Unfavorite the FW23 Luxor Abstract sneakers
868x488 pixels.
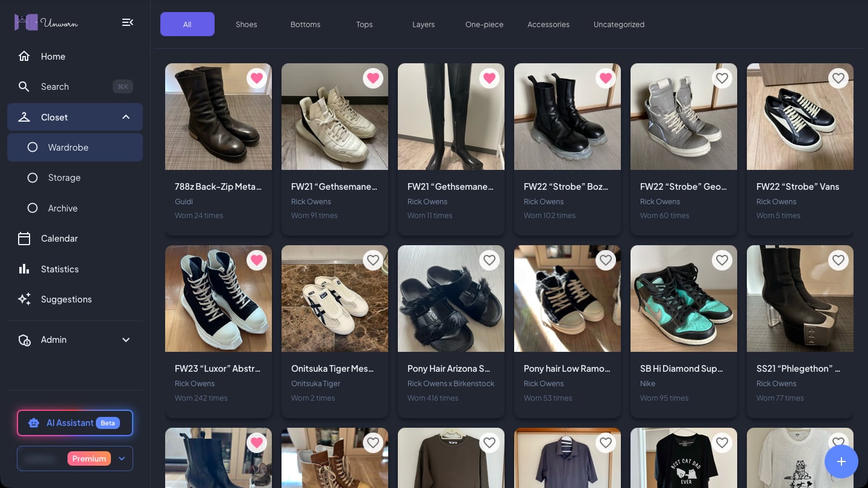coord(257,260)
